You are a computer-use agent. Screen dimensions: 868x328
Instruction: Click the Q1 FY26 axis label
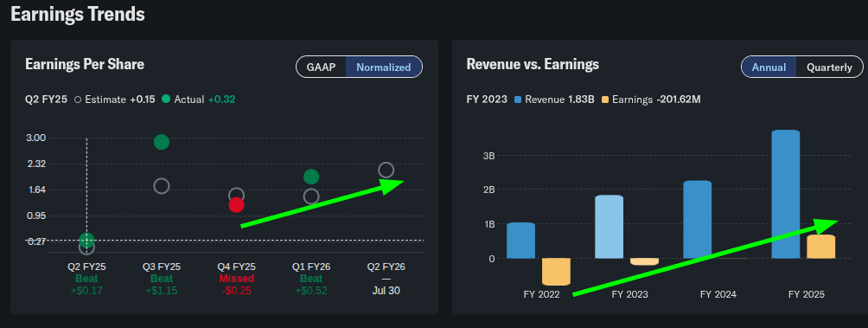pyautogui.click(x=311, y=267)
